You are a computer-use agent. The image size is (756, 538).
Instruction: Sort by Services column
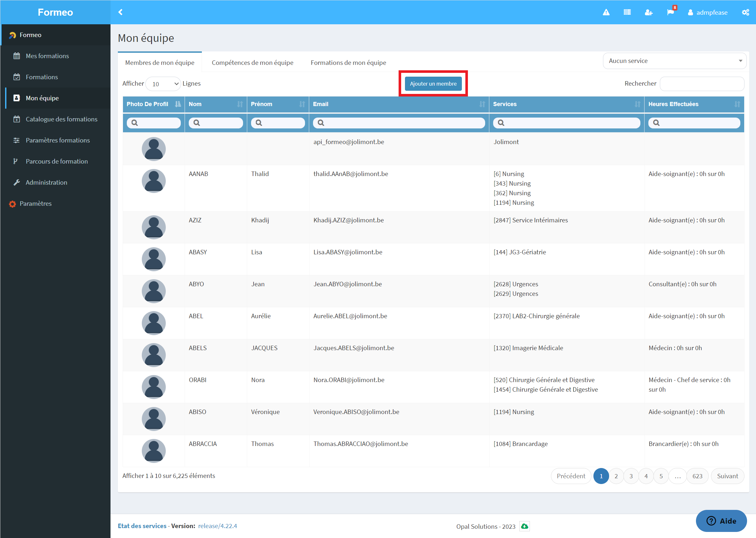[x=566, y=104]
